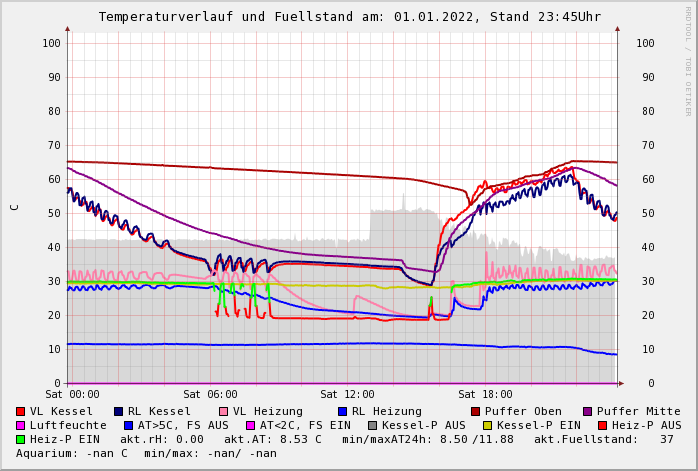
Task: Select the Puffer Oben legend color box
Action: [476, 411]
